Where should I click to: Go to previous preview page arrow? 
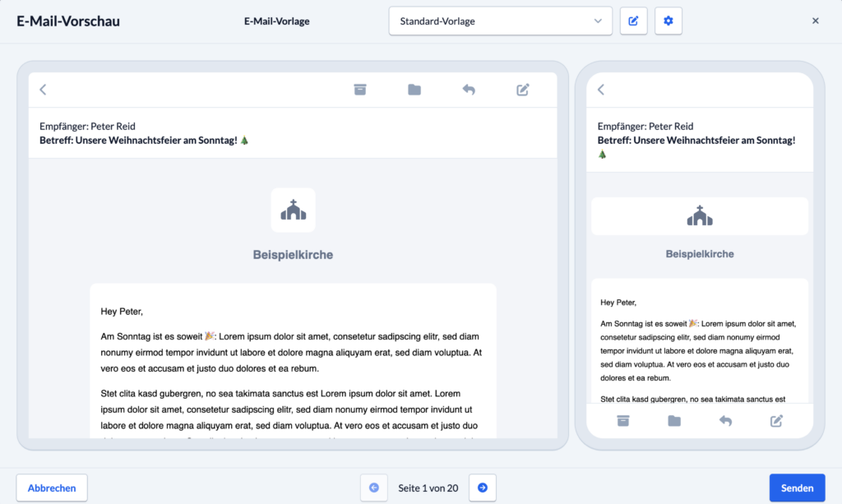[374, 488]
